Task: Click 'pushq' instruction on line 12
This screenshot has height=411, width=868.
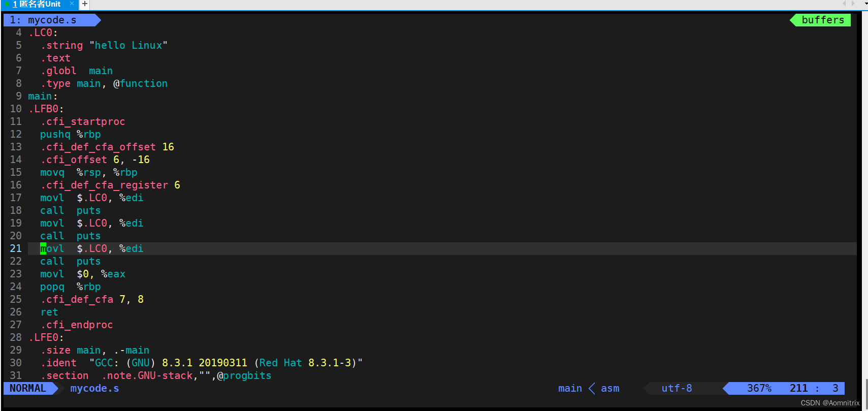Action: (x=55, y=134)
